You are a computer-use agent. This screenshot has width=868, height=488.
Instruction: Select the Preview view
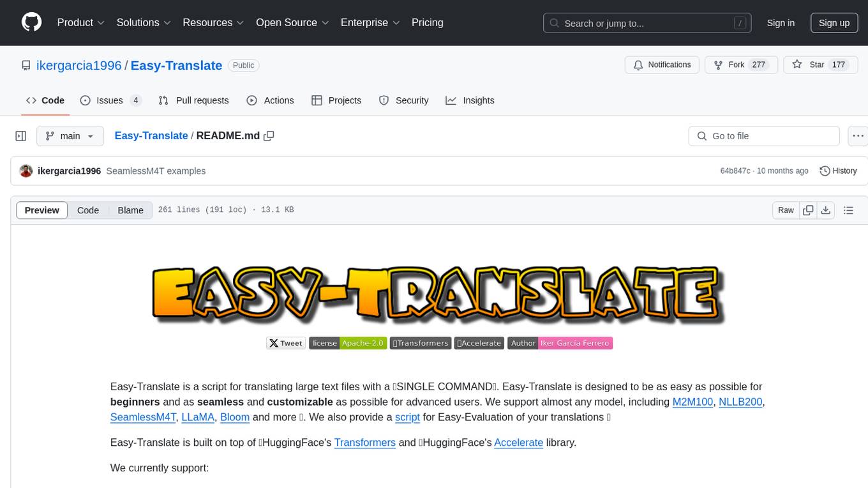tap(42, 210)
